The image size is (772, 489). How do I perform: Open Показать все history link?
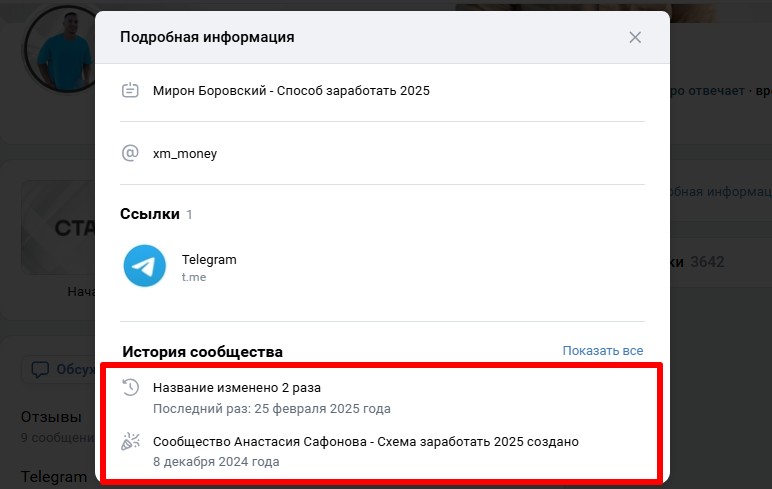click(602, 351)
